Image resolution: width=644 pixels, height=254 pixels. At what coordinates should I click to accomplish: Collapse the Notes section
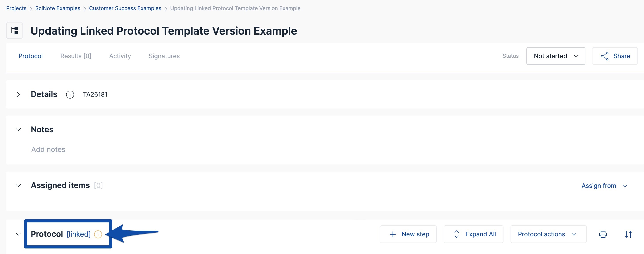pos(18,130)
